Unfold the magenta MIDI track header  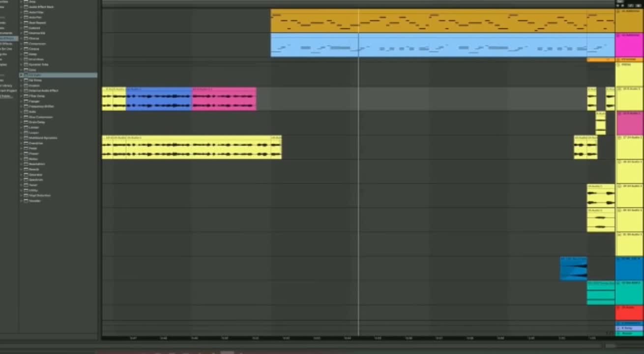point(618,35)
